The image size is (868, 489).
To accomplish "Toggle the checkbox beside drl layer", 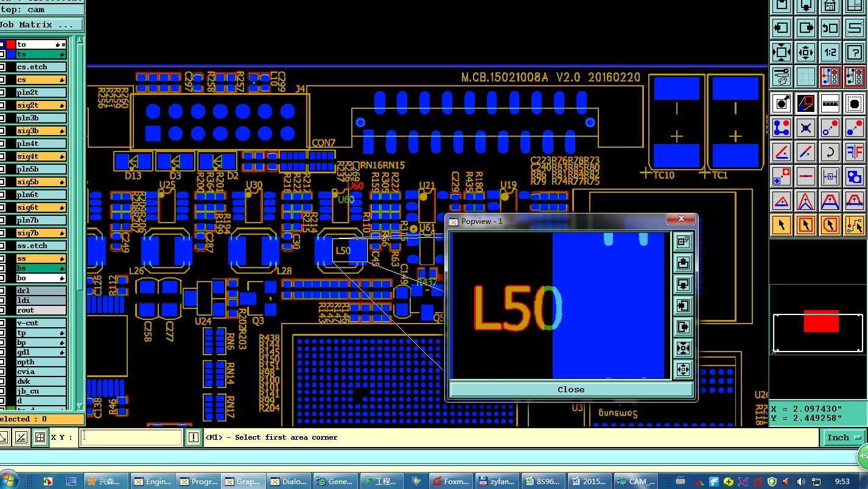I will click(2, 291).
